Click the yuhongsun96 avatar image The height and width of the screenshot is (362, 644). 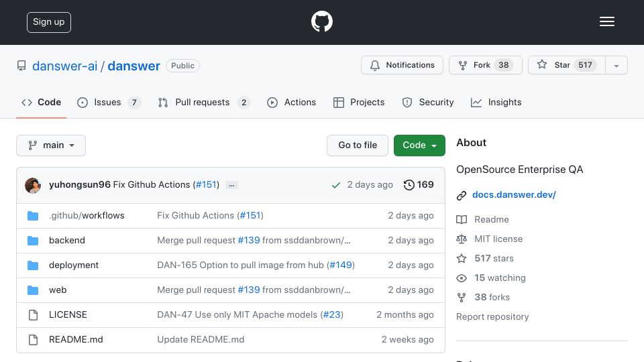[x=33, y=185]
